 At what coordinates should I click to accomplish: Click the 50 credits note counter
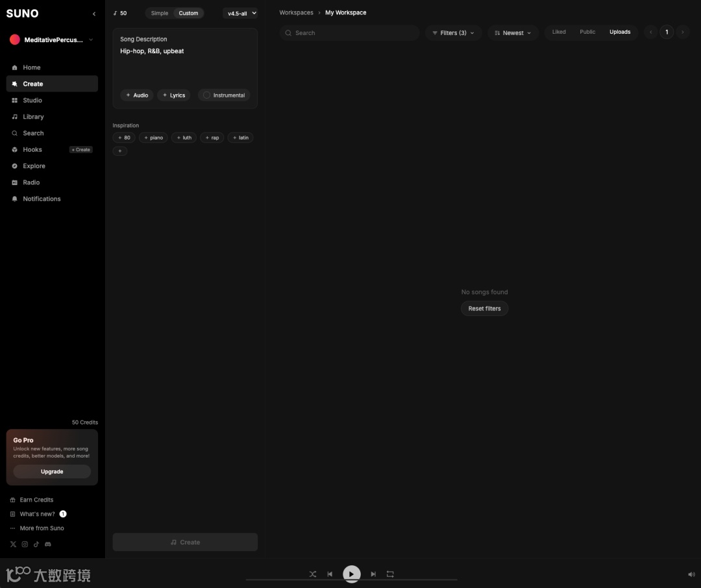[120, 14]
